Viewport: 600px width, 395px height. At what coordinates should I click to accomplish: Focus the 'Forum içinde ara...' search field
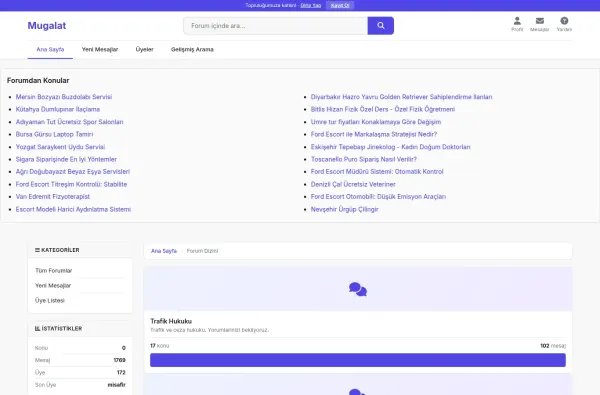[276, 26]
